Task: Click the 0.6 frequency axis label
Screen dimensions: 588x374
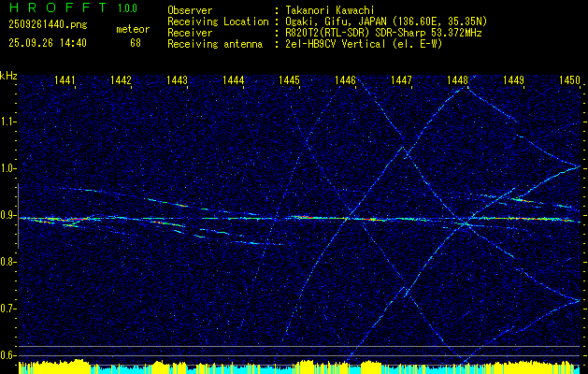Action: pyautogui.click(x=7, y=355)
